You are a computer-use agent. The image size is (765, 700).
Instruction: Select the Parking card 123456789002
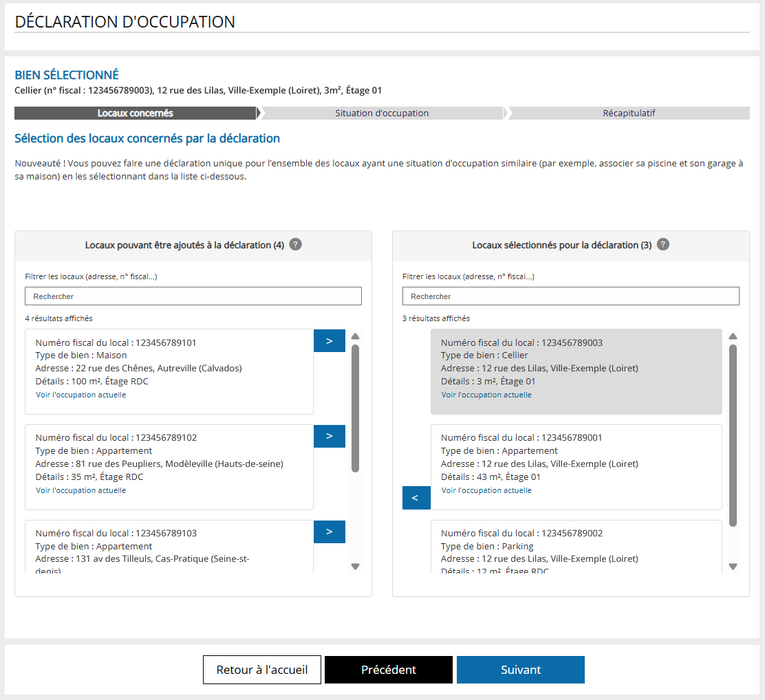[577, 547]
